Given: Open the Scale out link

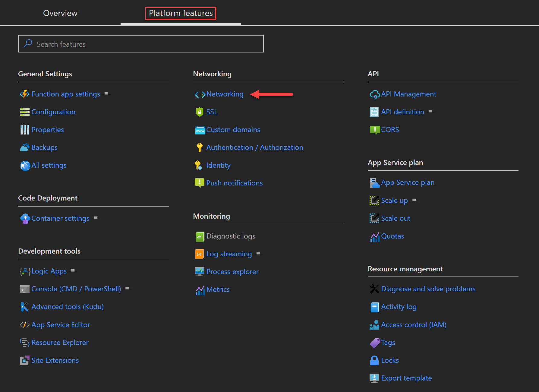Looking at the screenshot, I should tap(396, 218).
